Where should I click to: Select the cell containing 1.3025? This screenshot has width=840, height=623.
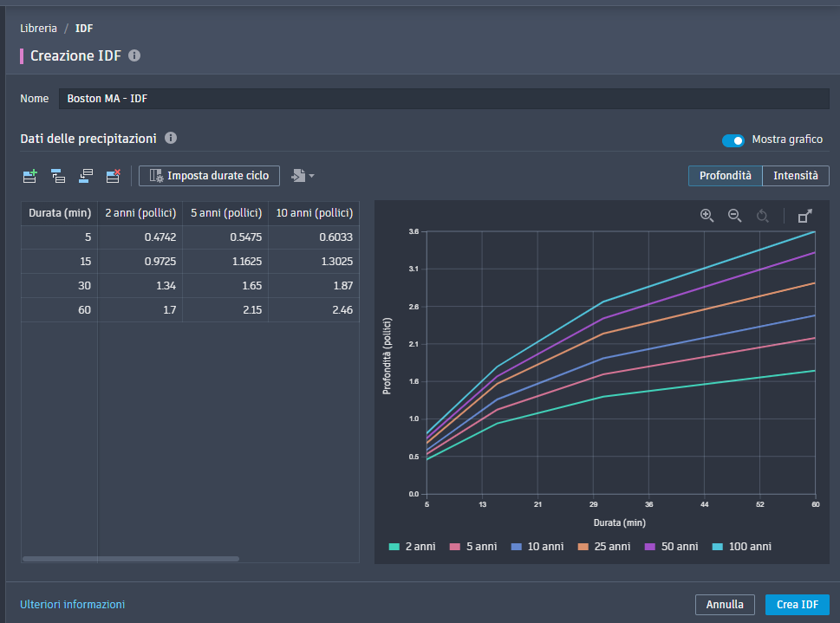pyautogui.click(x=314, y=262)
